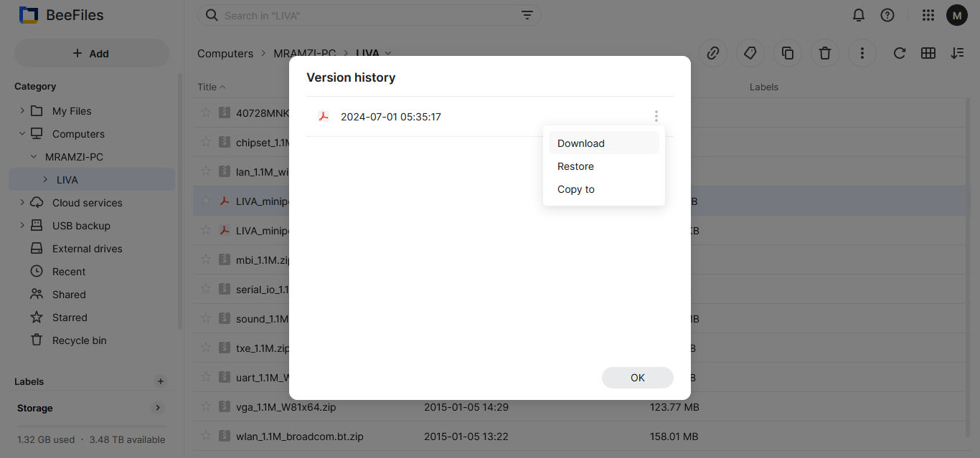Click the copy link icon in toolbar

click(713, 53)
